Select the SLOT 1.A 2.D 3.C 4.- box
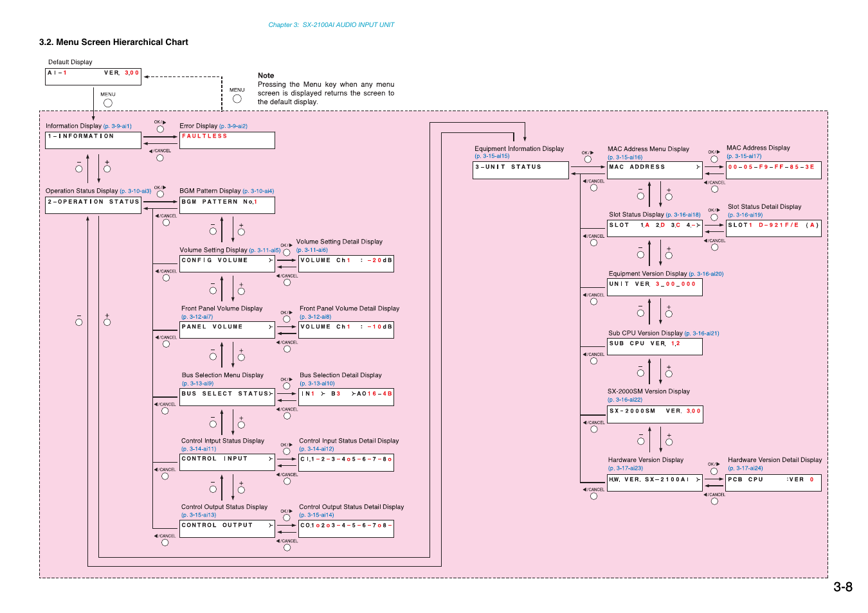 tap(655, 229)
